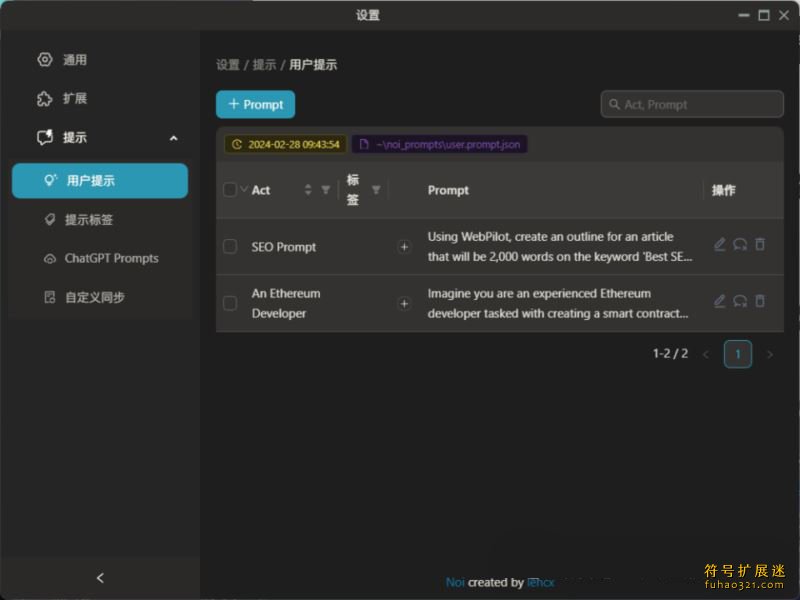The image size is (800, 600).
Task: Toggle the select-all checkbox in table header
Action: 230,190
